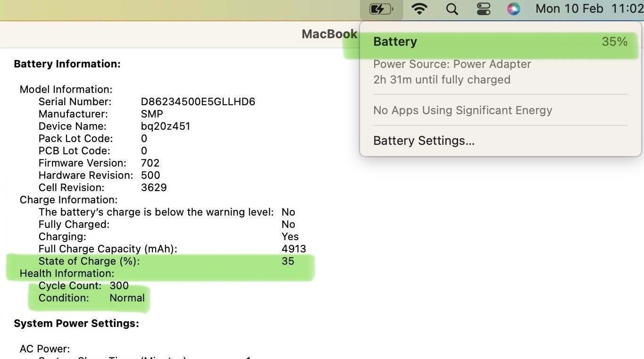
Task: Select Power Source: Power Adapter line
Action: tap(452, 64)
